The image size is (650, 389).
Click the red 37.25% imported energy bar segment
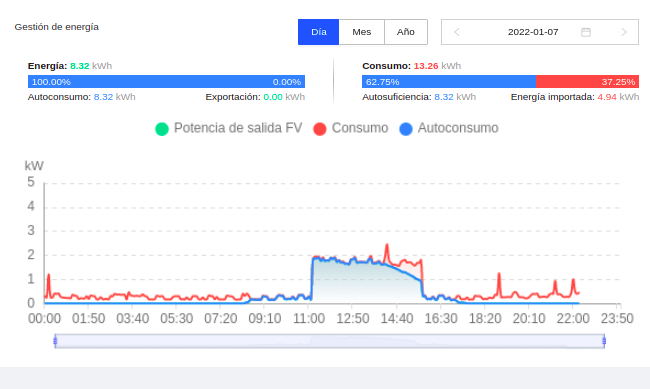coord(587,82)
